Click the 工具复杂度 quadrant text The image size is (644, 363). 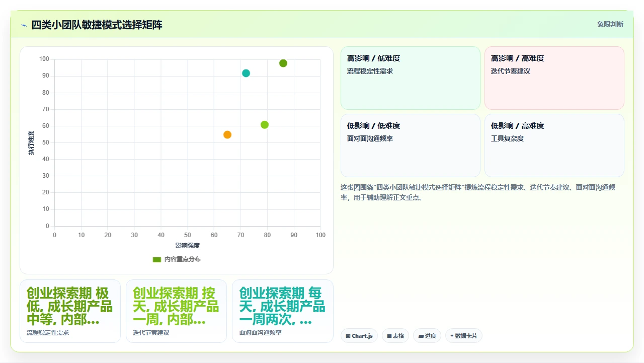click(x=507, y=138)
